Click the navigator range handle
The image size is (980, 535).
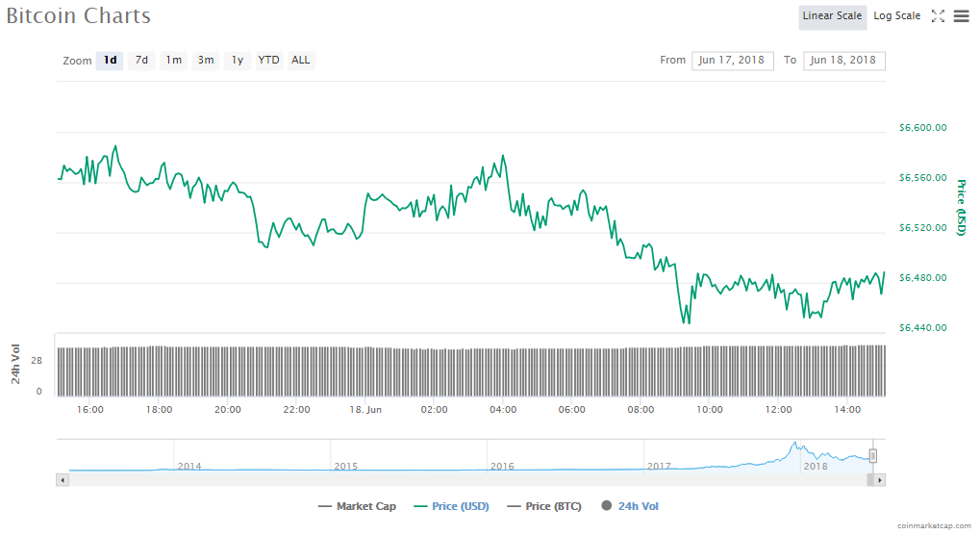click(873, 456)
